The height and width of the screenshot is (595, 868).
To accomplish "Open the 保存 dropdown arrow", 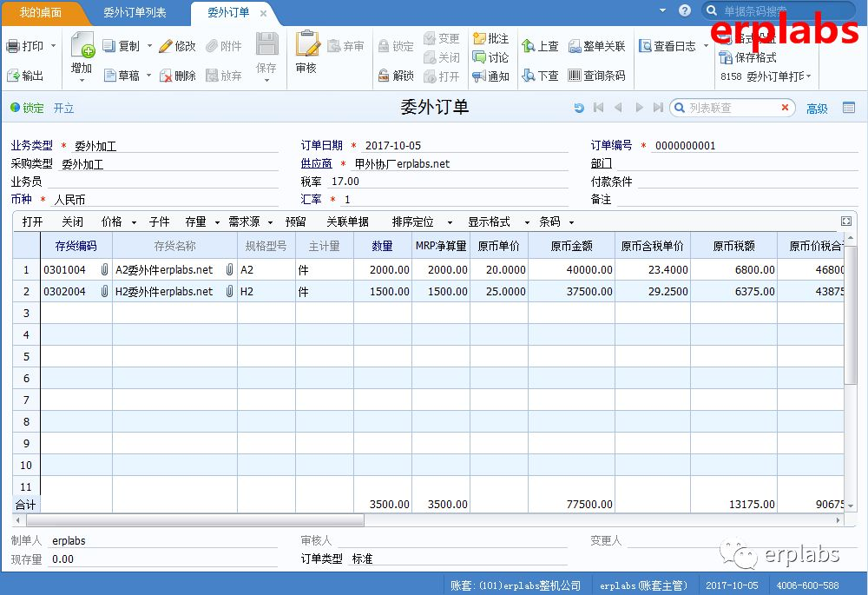I will click(x=266, y=80).
